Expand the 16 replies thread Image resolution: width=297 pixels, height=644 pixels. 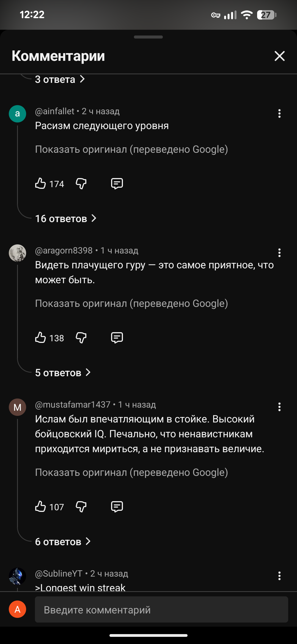pyautogui.click(x=66, y=219)
